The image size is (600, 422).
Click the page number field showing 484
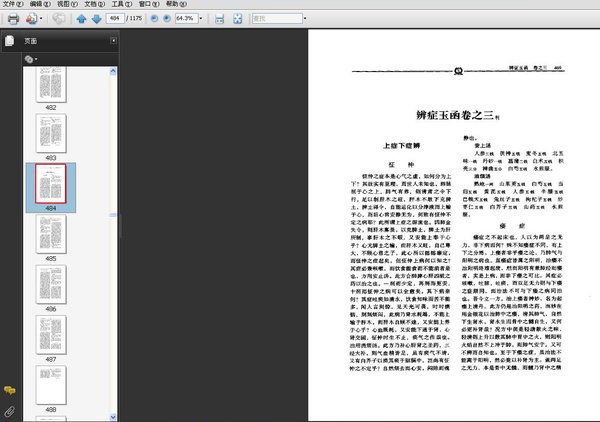coord(115,18)
